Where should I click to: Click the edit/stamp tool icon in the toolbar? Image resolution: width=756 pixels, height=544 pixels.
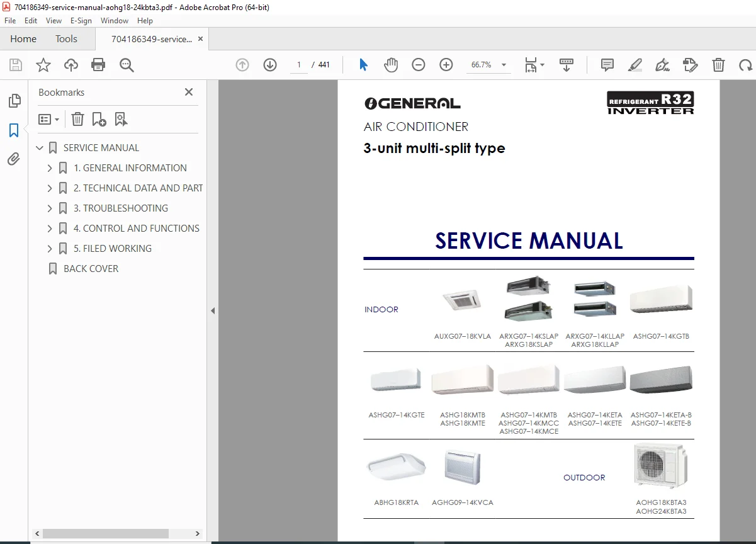coord(691,65)
